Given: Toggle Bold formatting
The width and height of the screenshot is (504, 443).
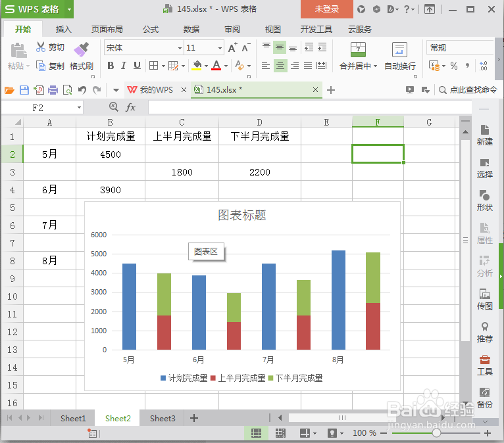Looking at the screenshot, I should tap(111, 66).
